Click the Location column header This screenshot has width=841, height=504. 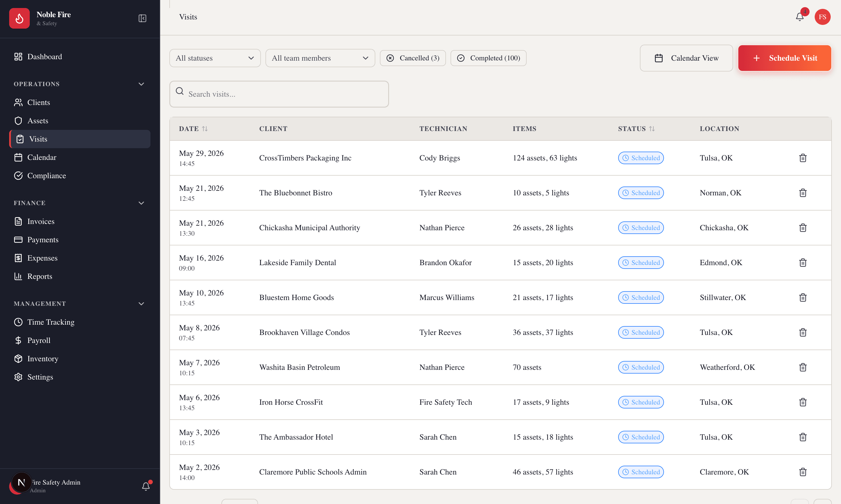tap(719, 129)
